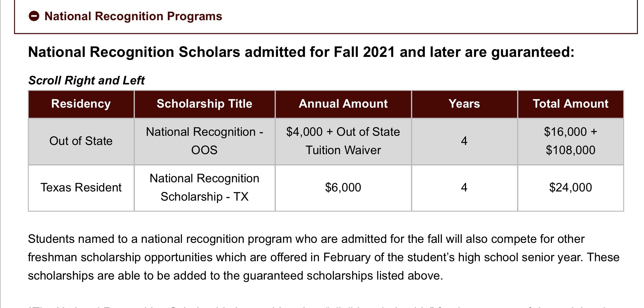Screen dimensions: 644x308
Task: Select the Annual Amount column header
Action: (x=343, y=104)
